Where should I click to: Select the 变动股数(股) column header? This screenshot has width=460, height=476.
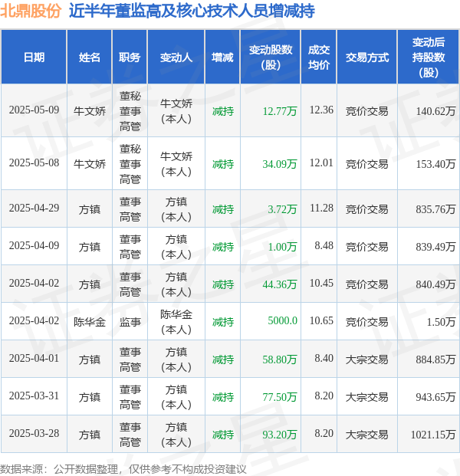[x=270, y=57]
